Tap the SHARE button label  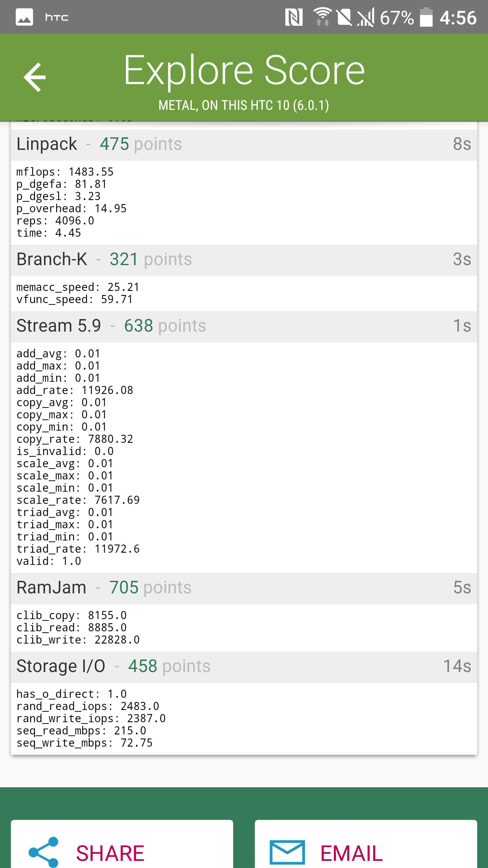click(110, 853)
